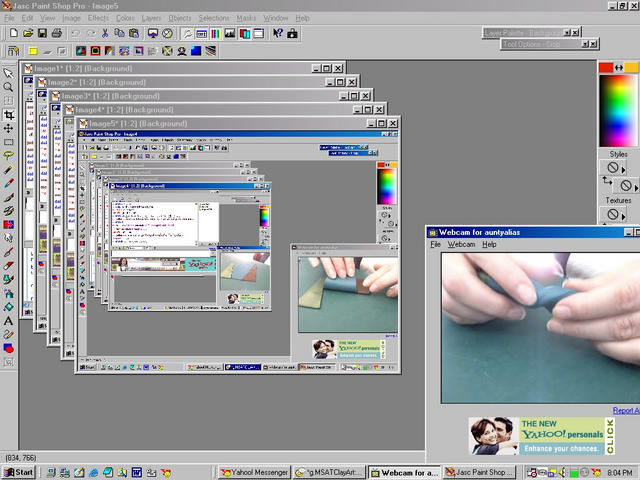Click the webcam video image of hands
Screen dimensions: 640x480
(541, 328)
